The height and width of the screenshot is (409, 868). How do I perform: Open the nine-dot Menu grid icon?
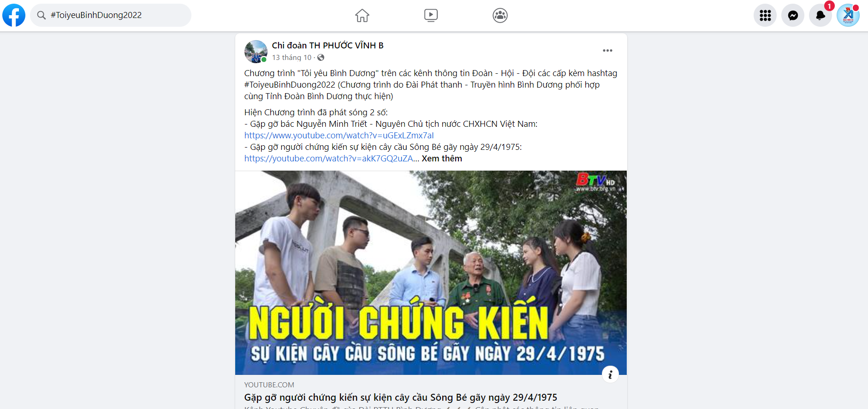pos(765,15)
